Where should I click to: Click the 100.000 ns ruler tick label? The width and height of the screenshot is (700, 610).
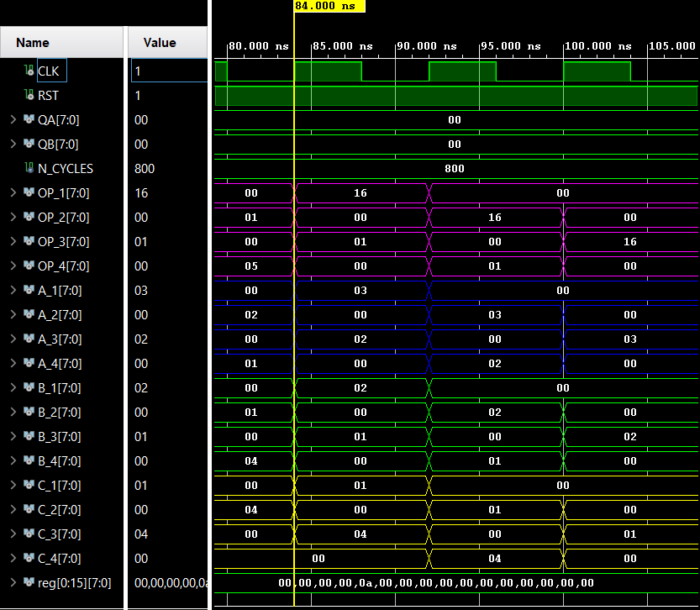click(x=598, y=46)
